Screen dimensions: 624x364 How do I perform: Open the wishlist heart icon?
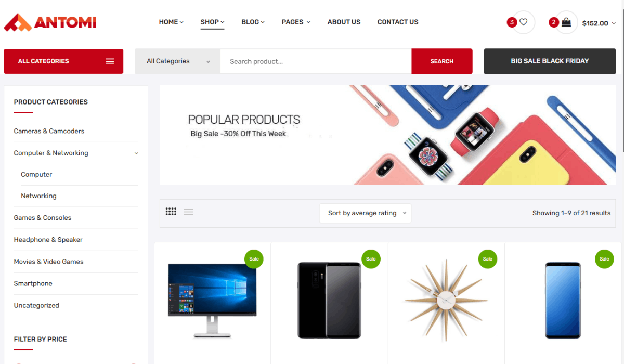point(524,22)
